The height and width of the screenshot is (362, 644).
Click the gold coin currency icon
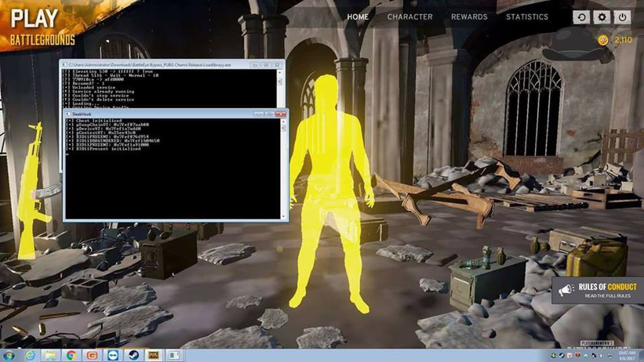tap(603, 40)
